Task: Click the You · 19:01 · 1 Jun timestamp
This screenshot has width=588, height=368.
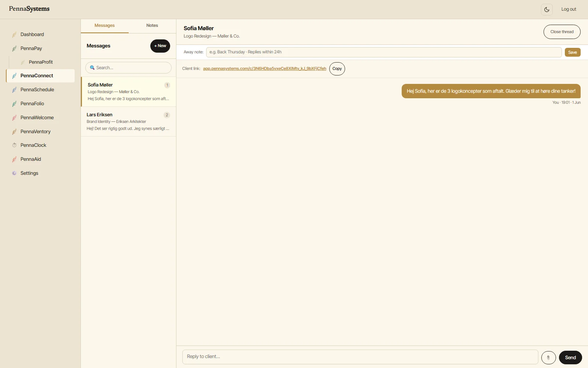Action: point(566,103)
